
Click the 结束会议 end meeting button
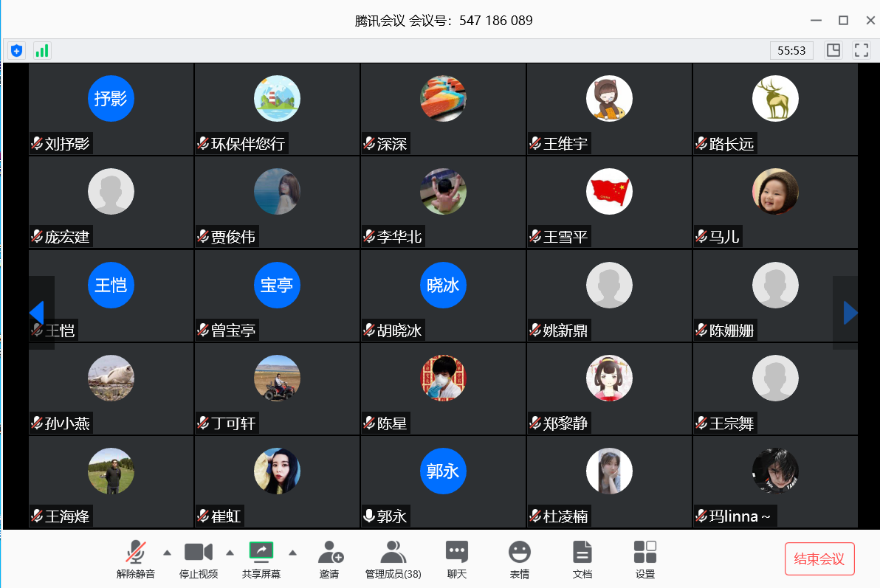(819, 558)
